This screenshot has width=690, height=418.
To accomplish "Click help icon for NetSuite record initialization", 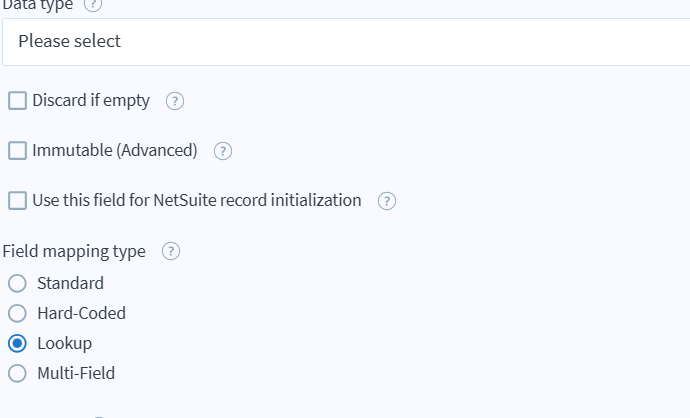I will (x=387, y=201).
